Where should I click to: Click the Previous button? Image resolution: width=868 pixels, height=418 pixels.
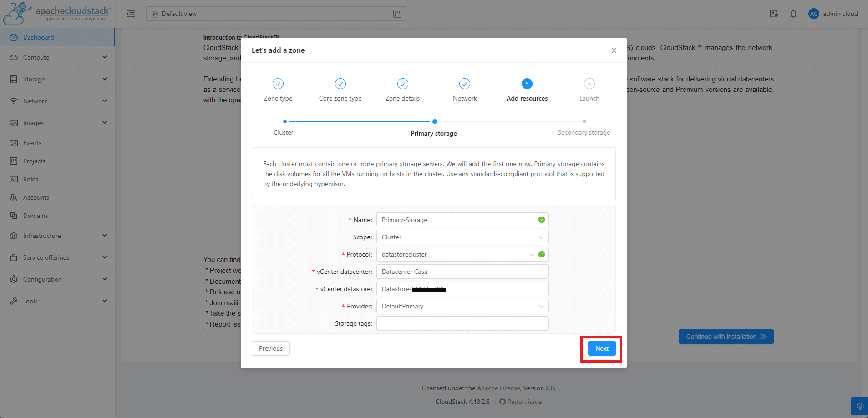point(271,348)
